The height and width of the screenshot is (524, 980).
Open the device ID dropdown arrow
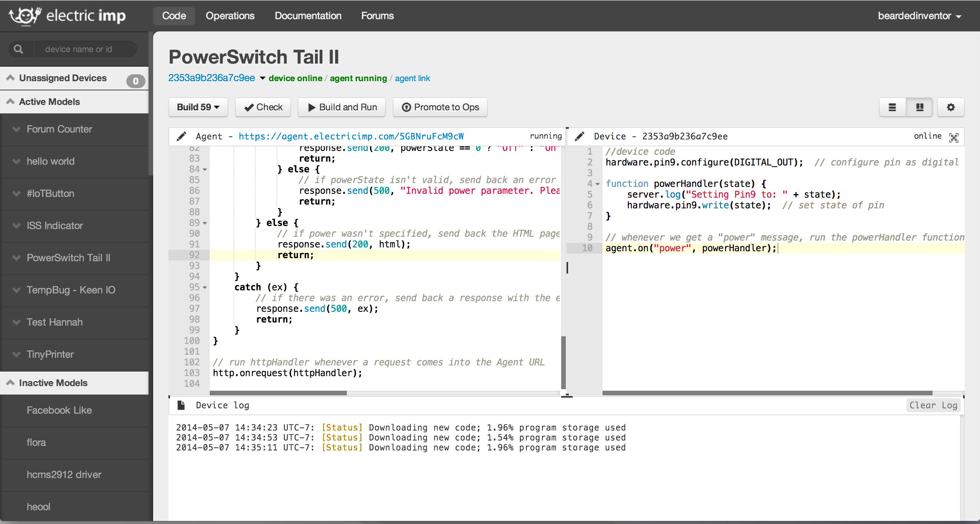tap(263, 78)
